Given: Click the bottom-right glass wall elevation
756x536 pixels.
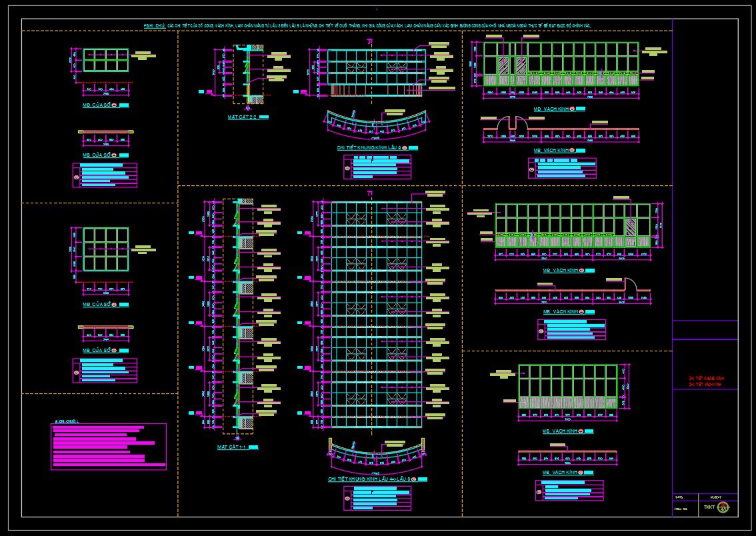Looking at the screenshot, I should [x=568, y=386].
